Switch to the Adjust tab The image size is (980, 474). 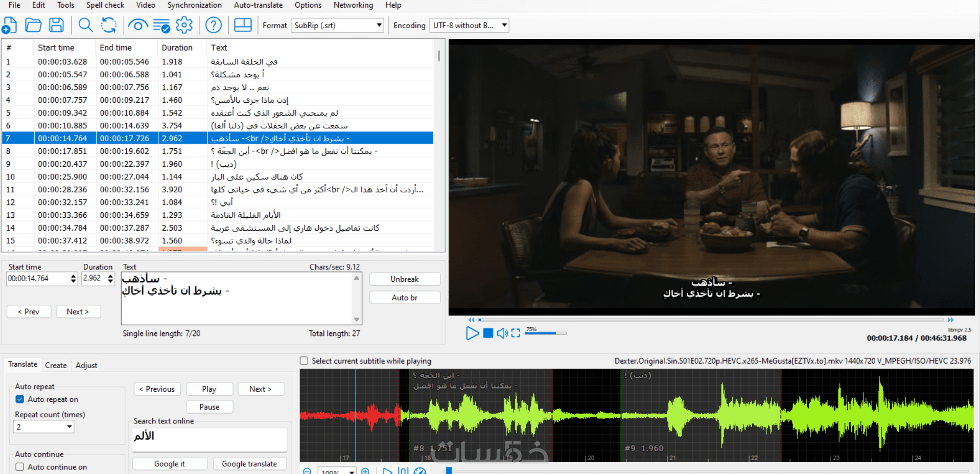coord(86,365)
